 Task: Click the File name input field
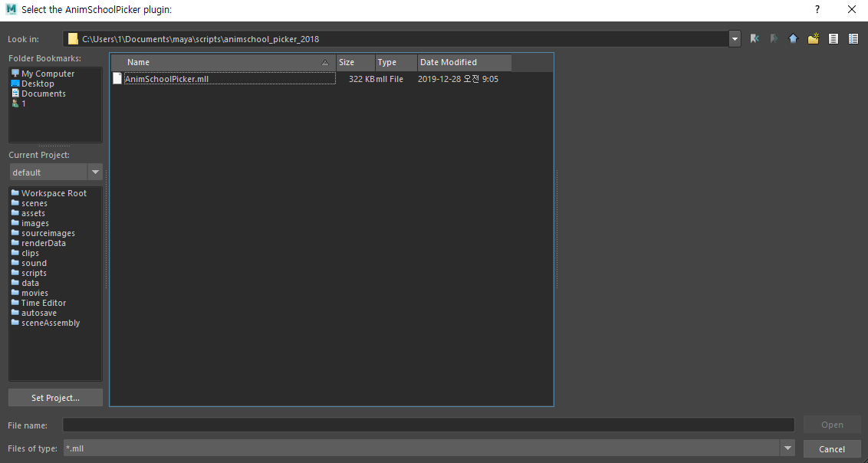tap(429, 425)
